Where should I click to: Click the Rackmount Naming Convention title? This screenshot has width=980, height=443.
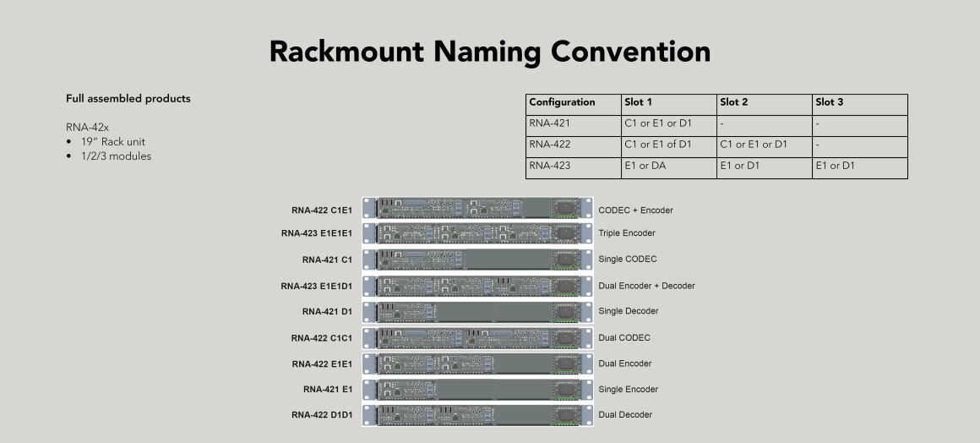[x=489, y=52]
